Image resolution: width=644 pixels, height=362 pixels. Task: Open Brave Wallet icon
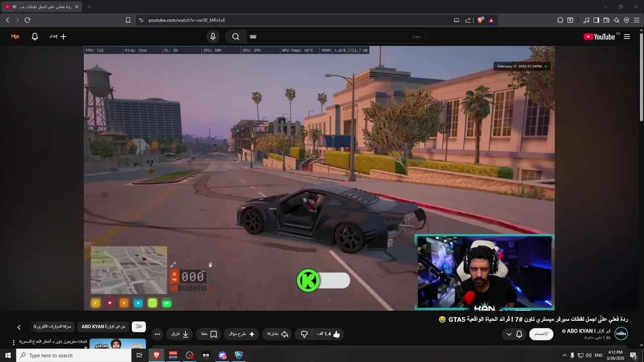[x=606, y=20]
